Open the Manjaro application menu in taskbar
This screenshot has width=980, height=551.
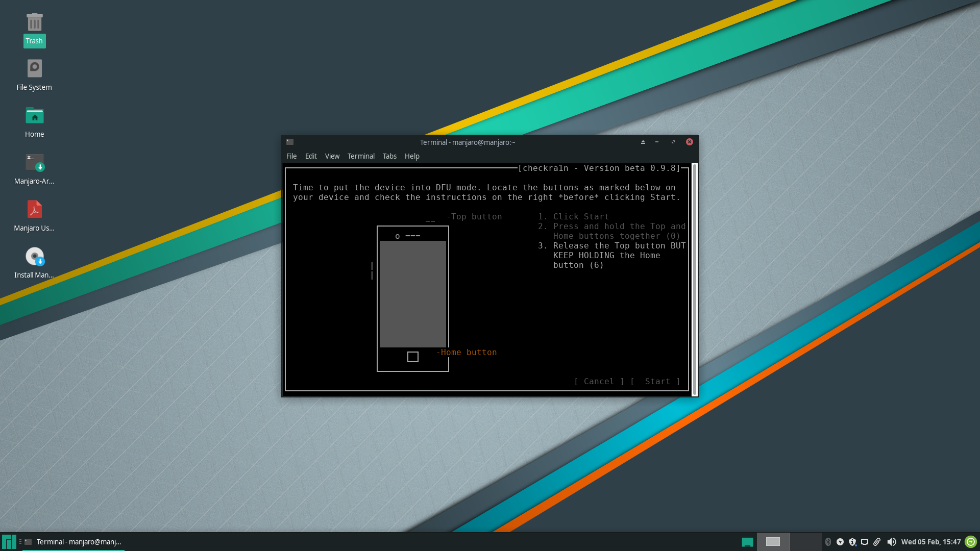pos(9,542)
